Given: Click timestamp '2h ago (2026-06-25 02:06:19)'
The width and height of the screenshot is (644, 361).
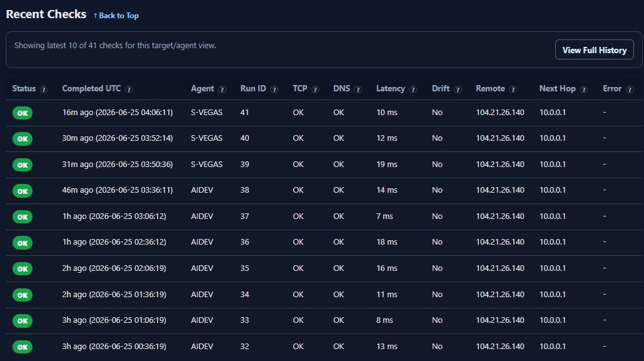Looking at the screenshot, I should 114,268.
